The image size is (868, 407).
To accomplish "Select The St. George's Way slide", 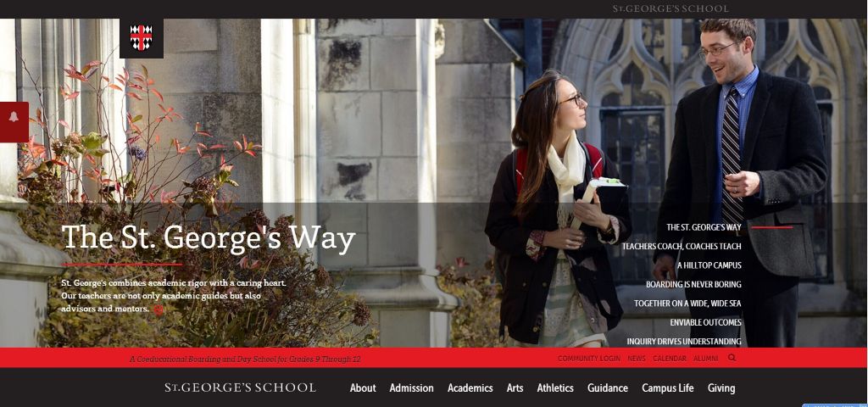I will click(704, 227).
